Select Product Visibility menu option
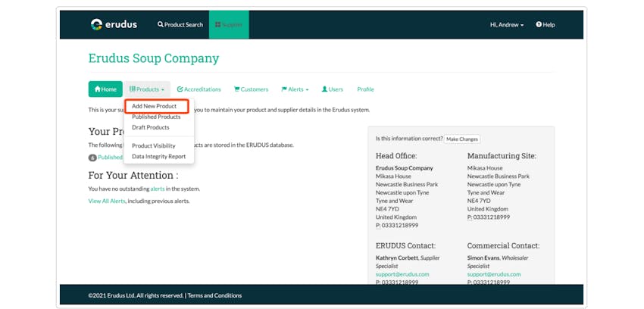Image resolution: width=644 pixels, height=309 pixels. point(154,145)
